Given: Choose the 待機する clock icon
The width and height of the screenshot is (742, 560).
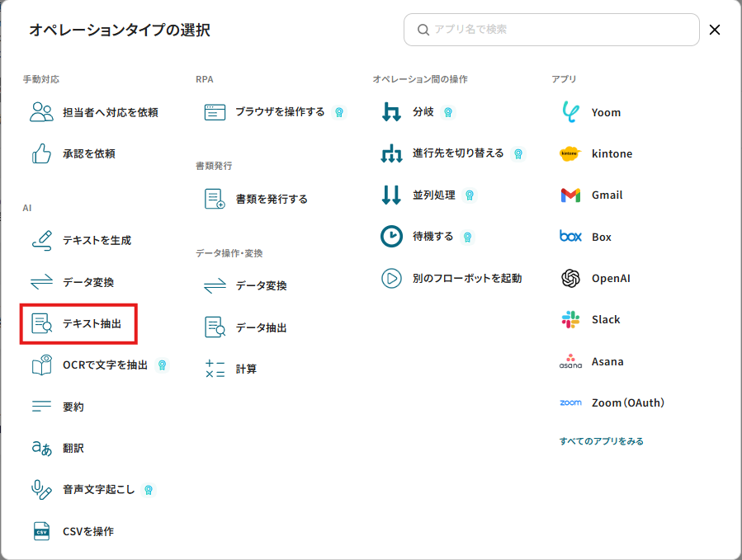Looking at the screenshot, I should (x=391, y=237).
